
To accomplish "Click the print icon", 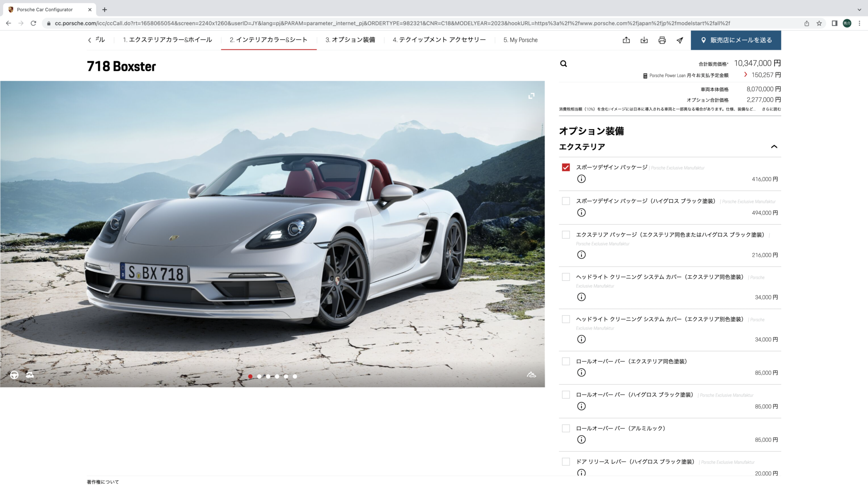I will 662,40.
